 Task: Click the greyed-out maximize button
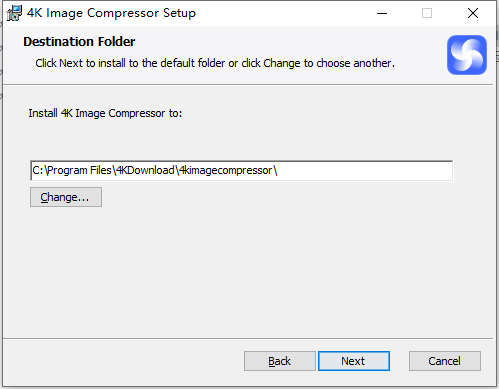pos(427,13)
